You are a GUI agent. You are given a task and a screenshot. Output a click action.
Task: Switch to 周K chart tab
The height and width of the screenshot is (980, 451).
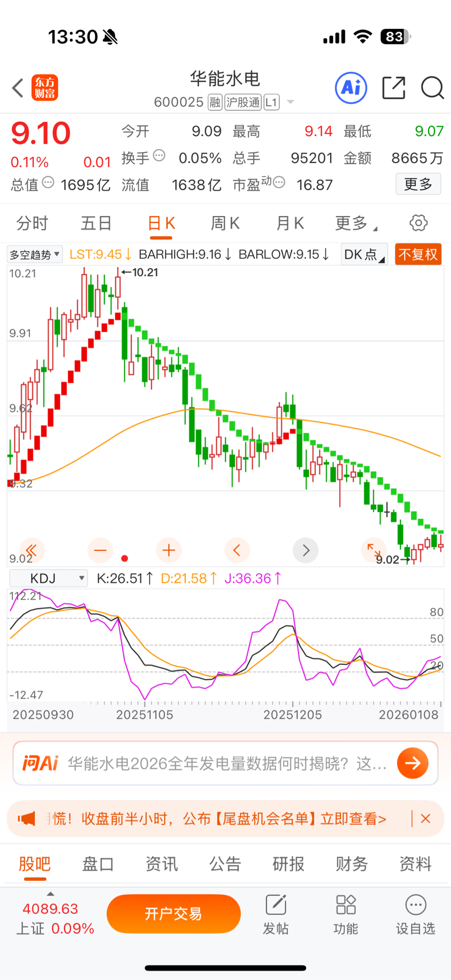coord(225,223)
